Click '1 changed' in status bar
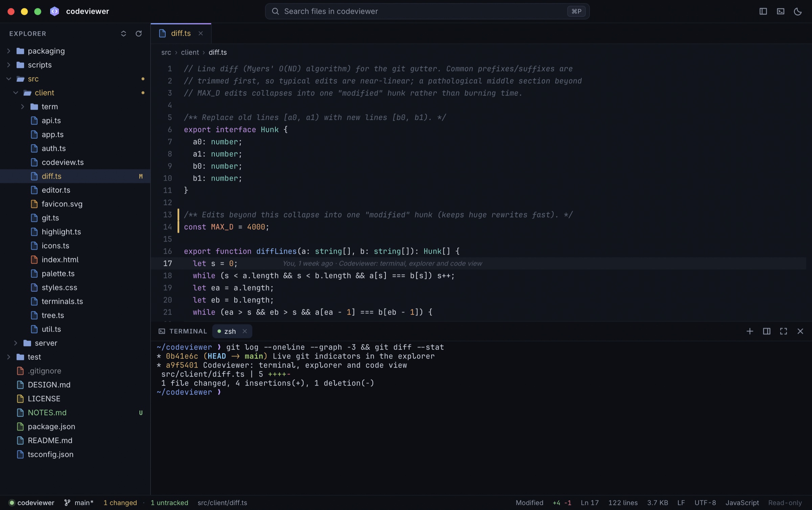This screenshot has width=812, height=510. tap(120, 503)
